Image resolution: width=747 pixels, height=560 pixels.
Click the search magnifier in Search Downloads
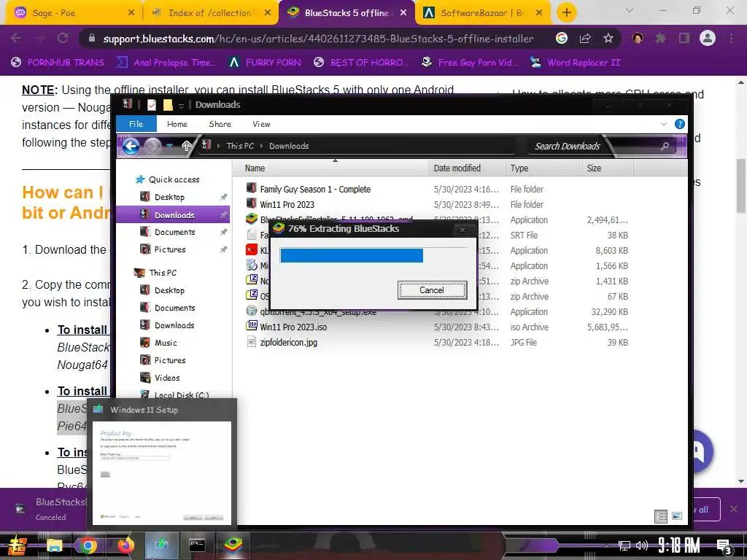point(665,146)
